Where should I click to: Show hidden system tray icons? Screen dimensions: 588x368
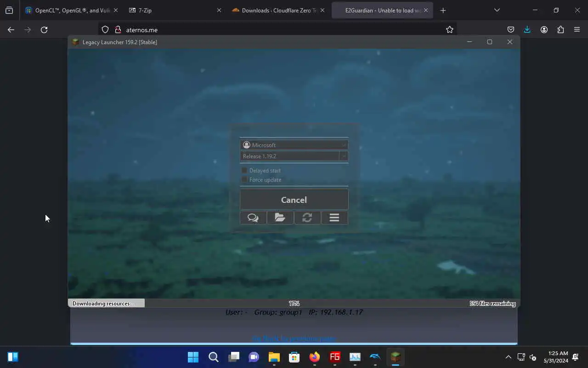[x=508, y=357]
